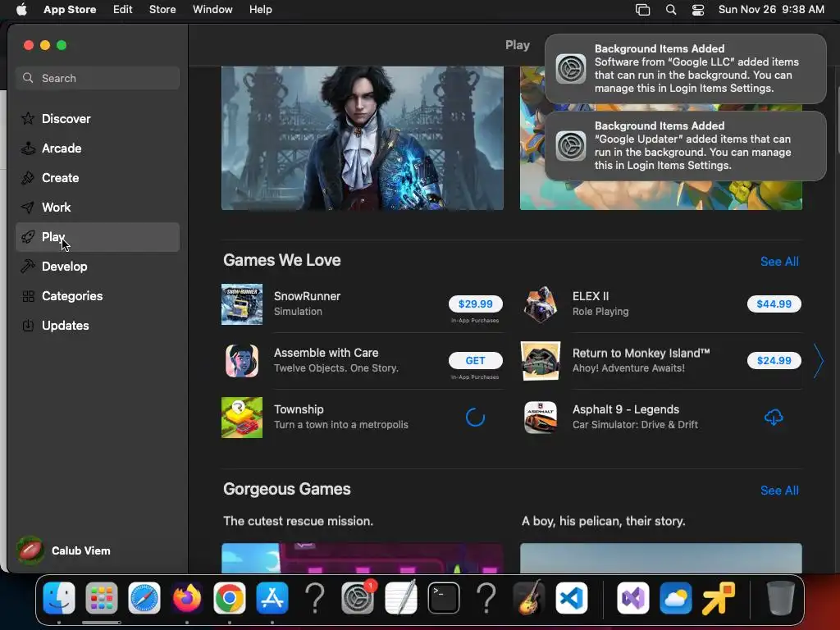Click the Asphalt 9 Legends app icon
This screenshot has height=630, width=840.
point(541,418)
